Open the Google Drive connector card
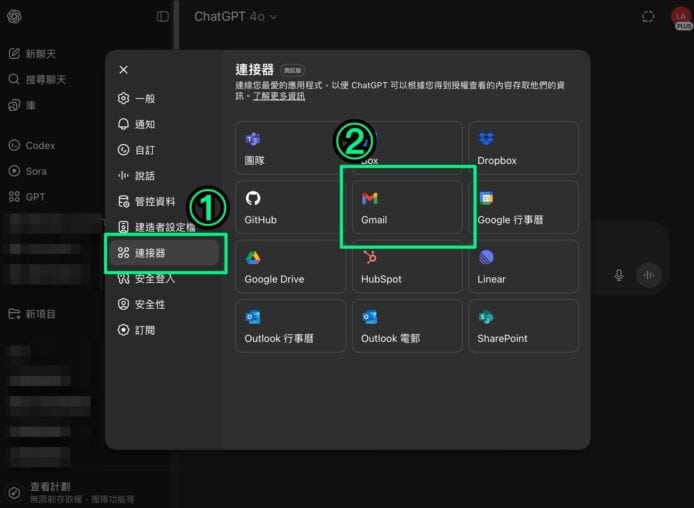The height and width of the screenshot is (508, 694). (290, 266)
